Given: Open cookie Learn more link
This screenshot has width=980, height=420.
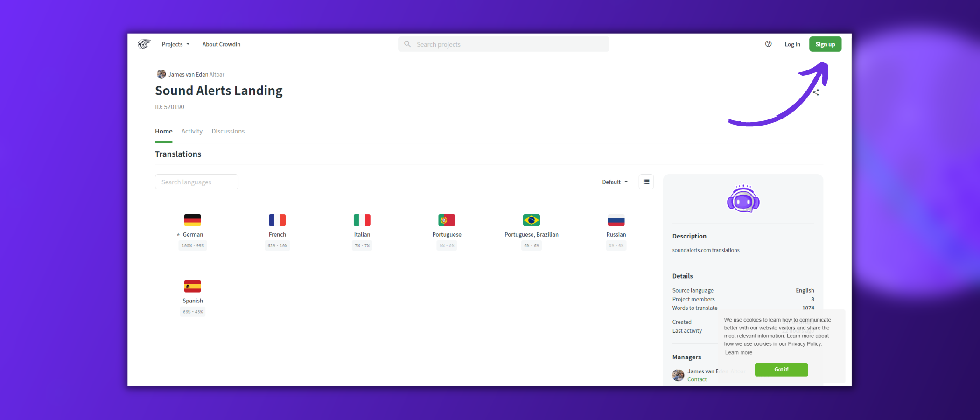Looking at the screenshot, I should pos(738,353).
